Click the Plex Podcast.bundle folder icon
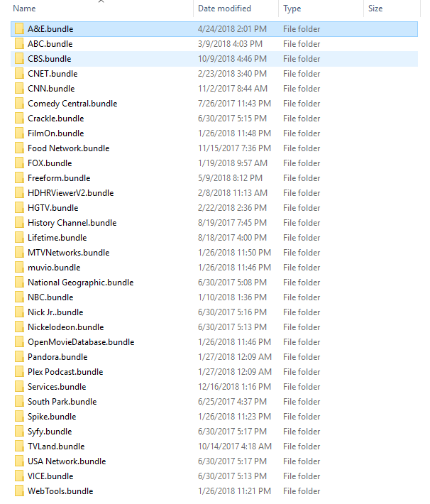The width and height of the screenshot is (430, 504). (19, 371)
